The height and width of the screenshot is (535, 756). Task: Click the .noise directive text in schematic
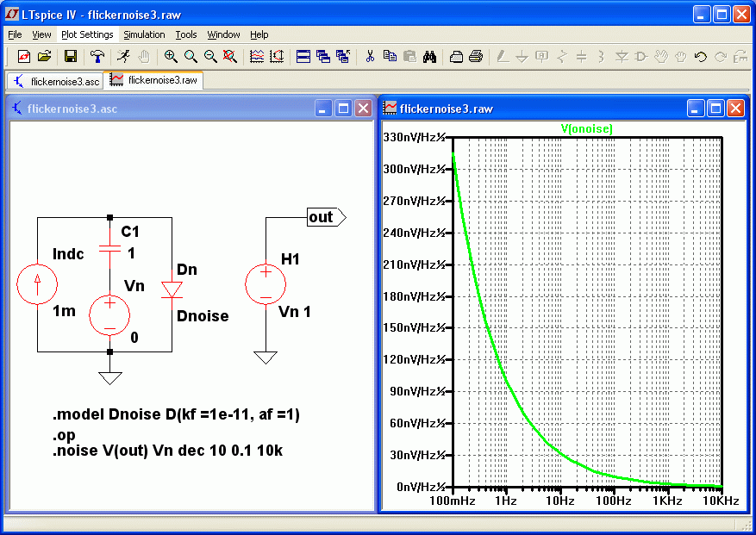point(167,451)
